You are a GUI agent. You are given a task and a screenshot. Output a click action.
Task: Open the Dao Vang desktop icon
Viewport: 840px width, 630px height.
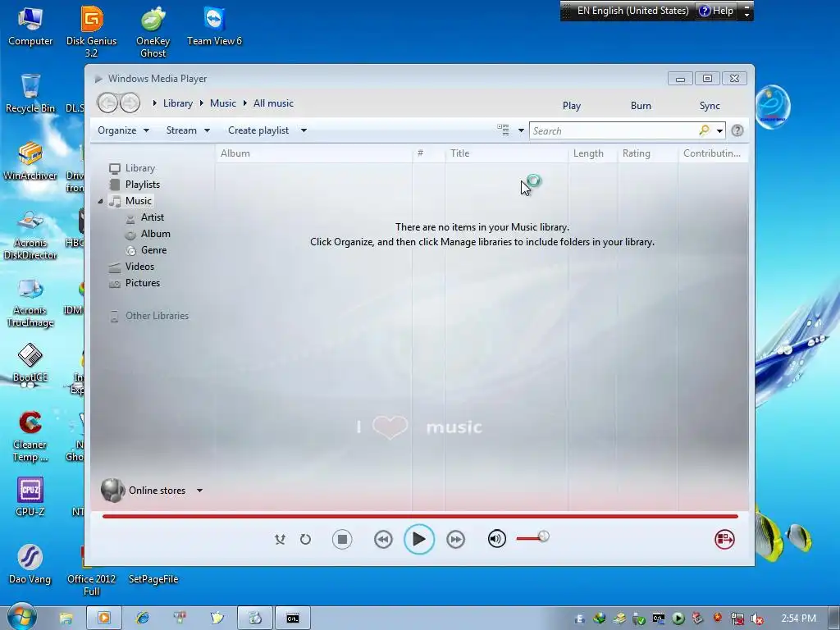[x=30, y=564]
